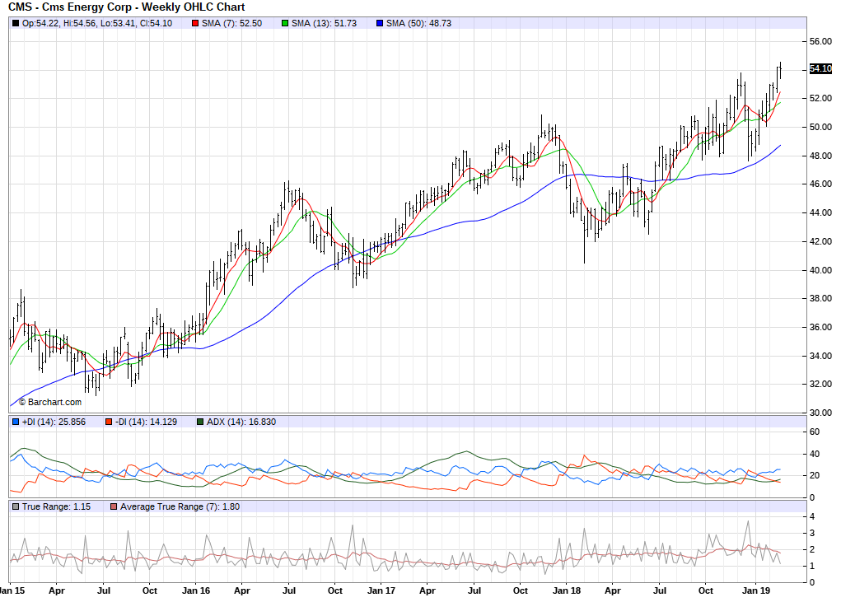Click the Average True Range (7) swatch

(x=114, y=506)
